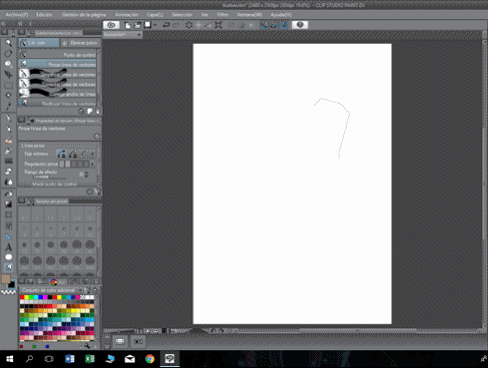The height and width of the screenshot is (368, 488).
Task: Select the Zoom magnifier tool
Action: click(8, 43)
